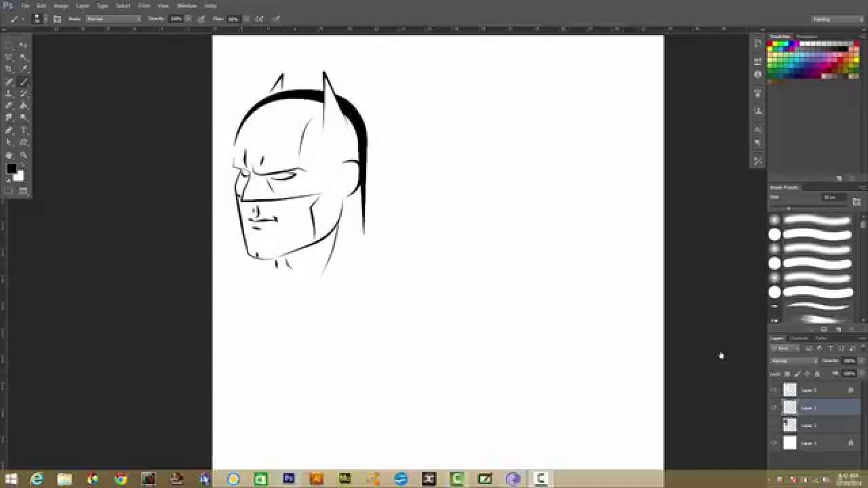Open the Character panel icon
Screen dimensions: 868x488
(757, 128)
